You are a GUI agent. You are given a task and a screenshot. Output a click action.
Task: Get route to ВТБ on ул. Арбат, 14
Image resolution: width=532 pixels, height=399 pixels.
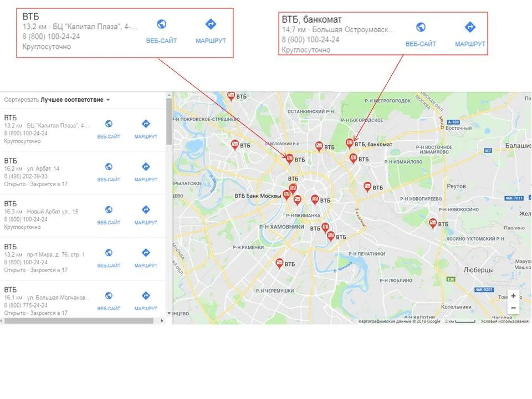[146, 172]
